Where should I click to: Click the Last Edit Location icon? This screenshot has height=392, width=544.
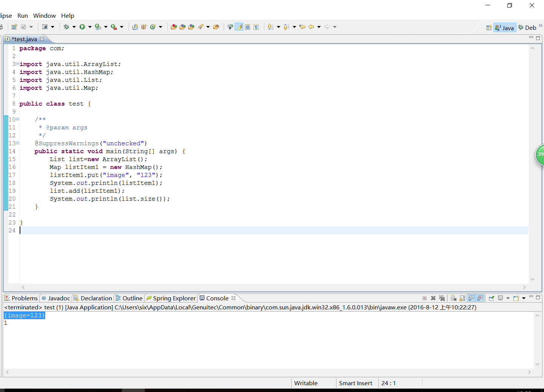pos(302,27)
